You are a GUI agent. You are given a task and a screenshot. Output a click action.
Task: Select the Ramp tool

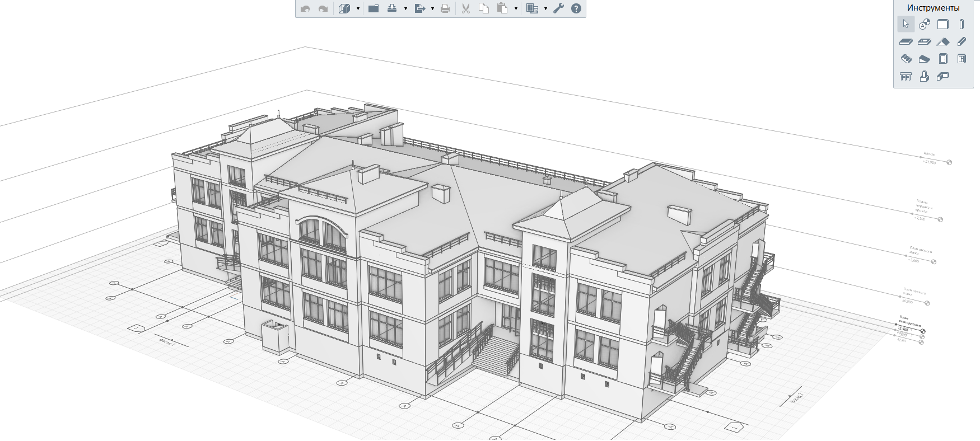(x=924, y=59)
